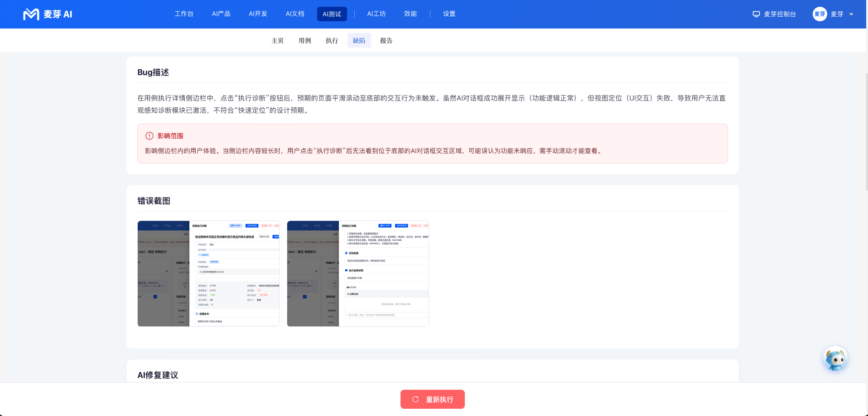Switch to the 报告 tab
The image size is (868, 416).
(386, 40)
